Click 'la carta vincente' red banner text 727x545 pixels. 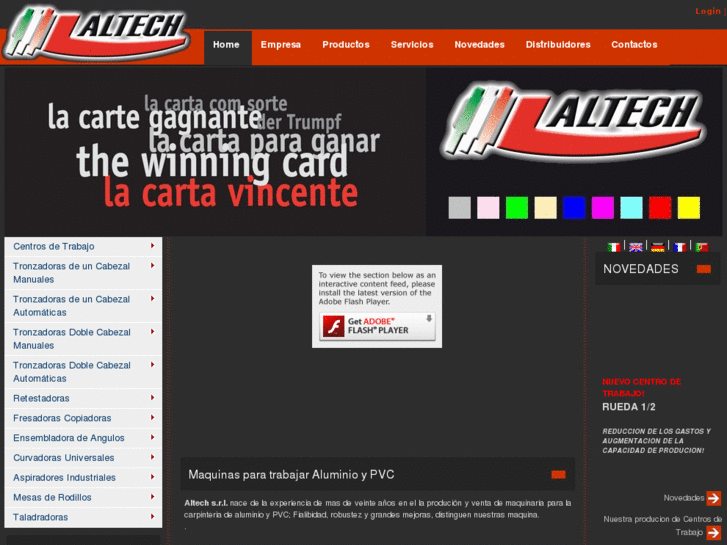click(x=230, y=192)
